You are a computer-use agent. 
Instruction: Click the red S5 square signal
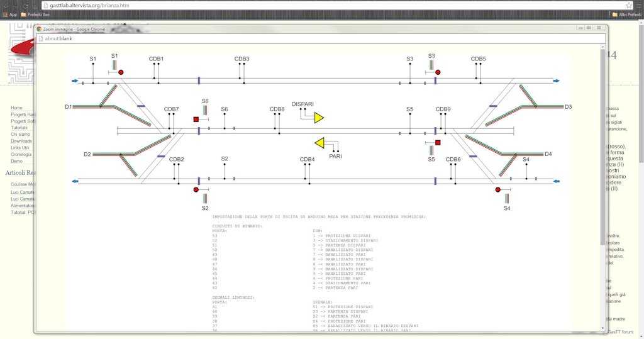click(x=438, y=143)
